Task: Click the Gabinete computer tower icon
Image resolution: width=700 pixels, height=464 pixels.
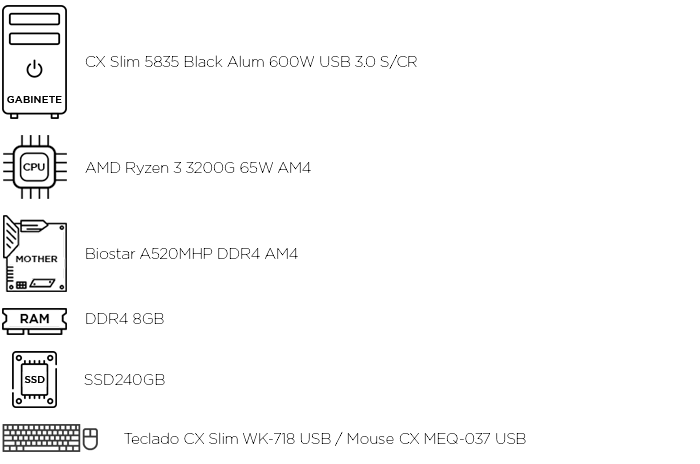Action: (34, 62)
